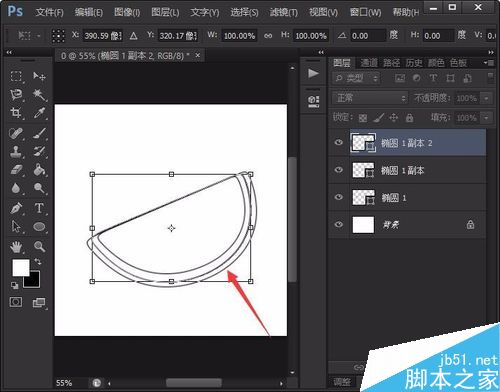500x392 pixels.
Task: Select the Ellipse shape tool
Action: click(39, 227)
